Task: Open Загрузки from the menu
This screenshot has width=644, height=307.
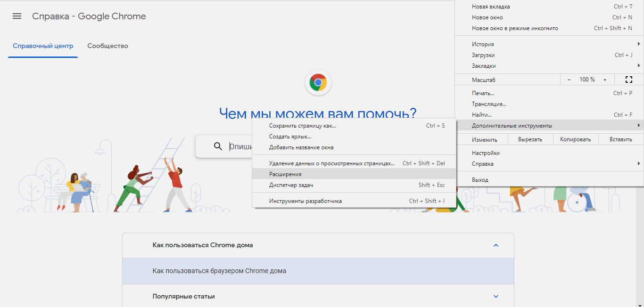Action: [549, 55]
